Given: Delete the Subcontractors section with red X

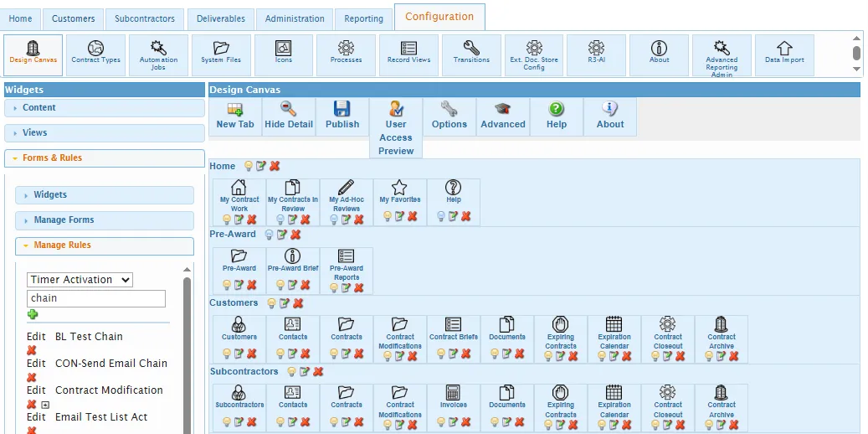Looking at the screenshot, I should click(318, 372).
